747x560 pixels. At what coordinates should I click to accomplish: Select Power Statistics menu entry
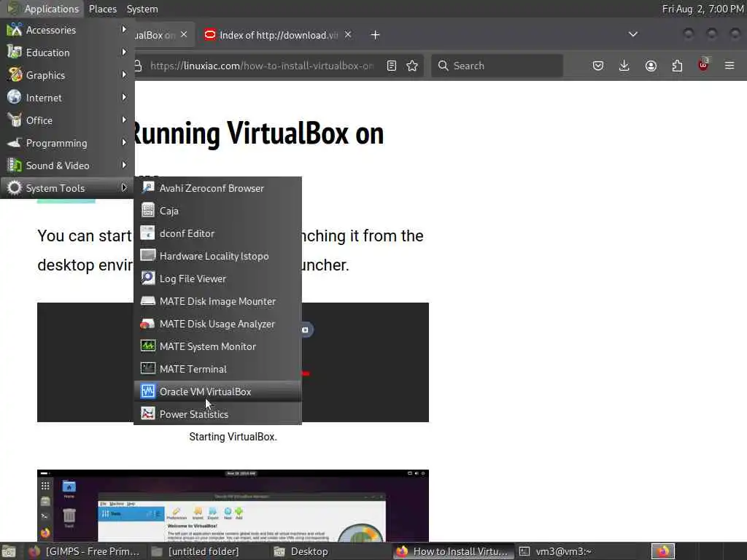pyautogui.click(x=217, y=414)
